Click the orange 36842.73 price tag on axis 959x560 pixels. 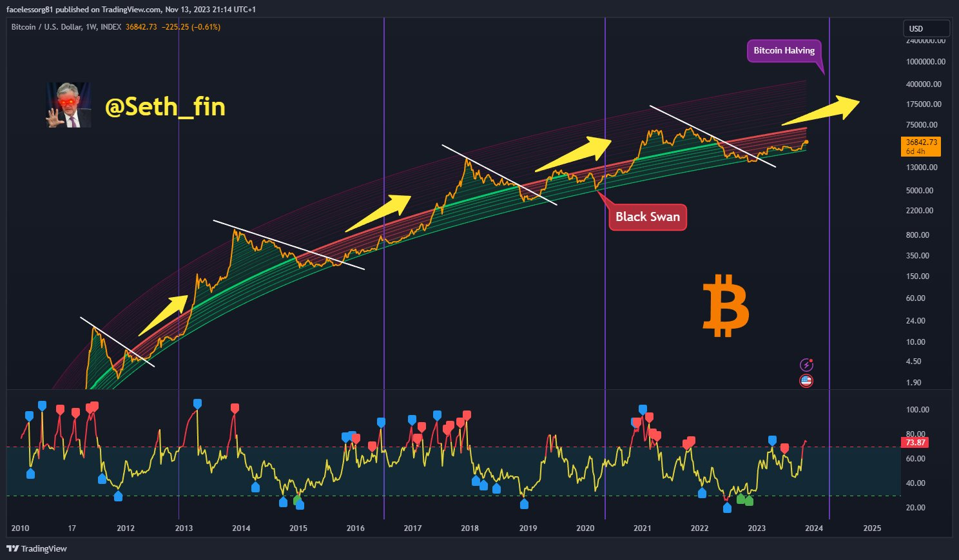(921, 146)
